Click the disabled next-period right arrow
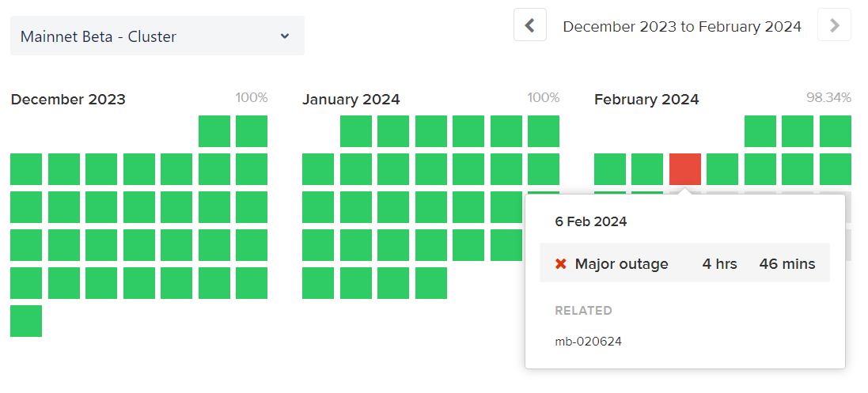868x393 pixels. (834, 25)
